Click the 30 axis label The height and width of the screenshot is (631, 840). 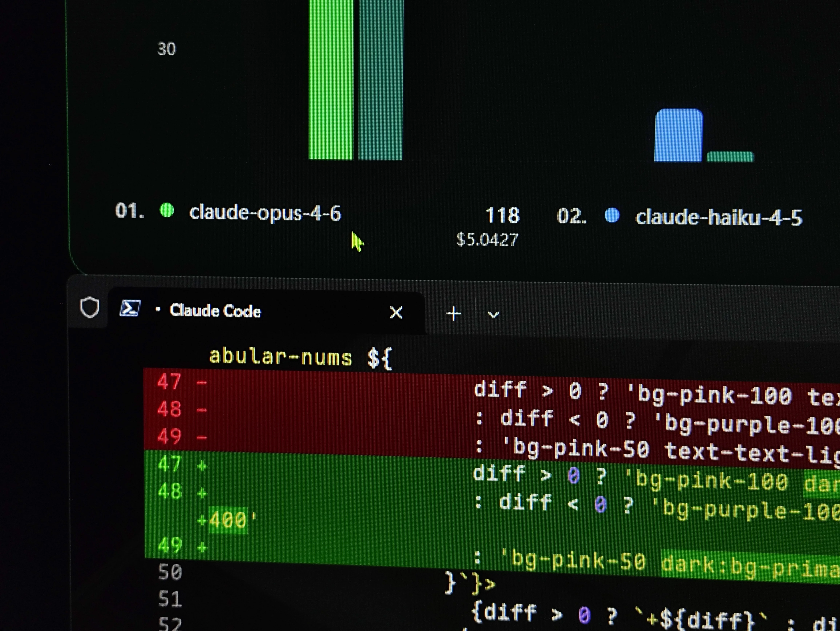pos(166,49)
